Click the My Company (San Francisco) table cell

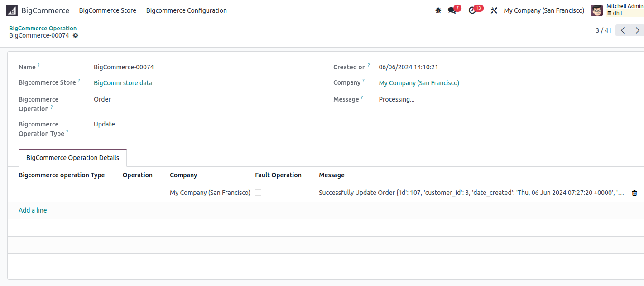pyautogui.click(x=210, y=193)
